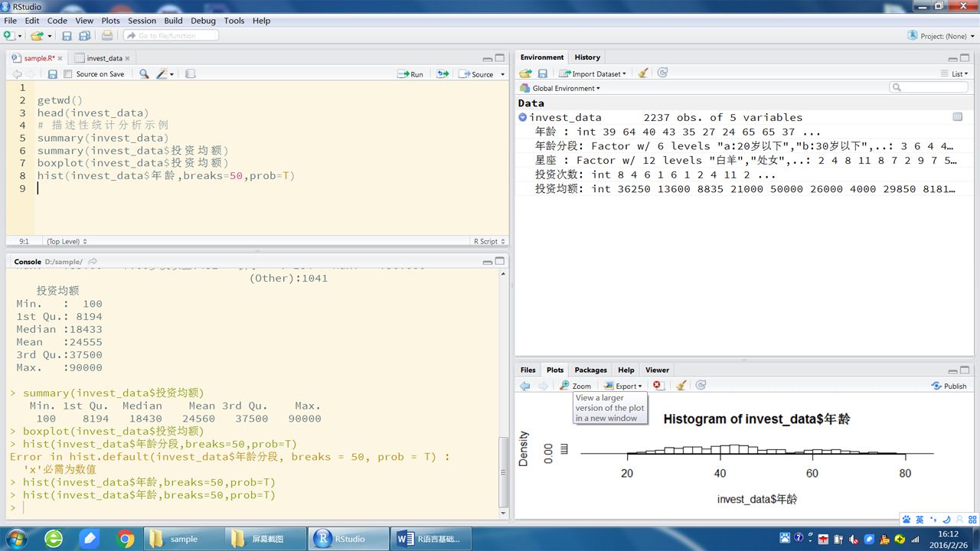980x551 pixels.
Task: Open the Source button dropdown arrow
Action: (502, 74)
